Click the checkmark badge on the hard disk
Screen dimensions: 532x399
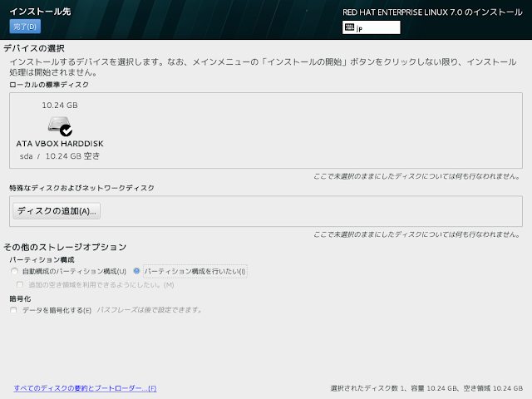coord(66,131)
